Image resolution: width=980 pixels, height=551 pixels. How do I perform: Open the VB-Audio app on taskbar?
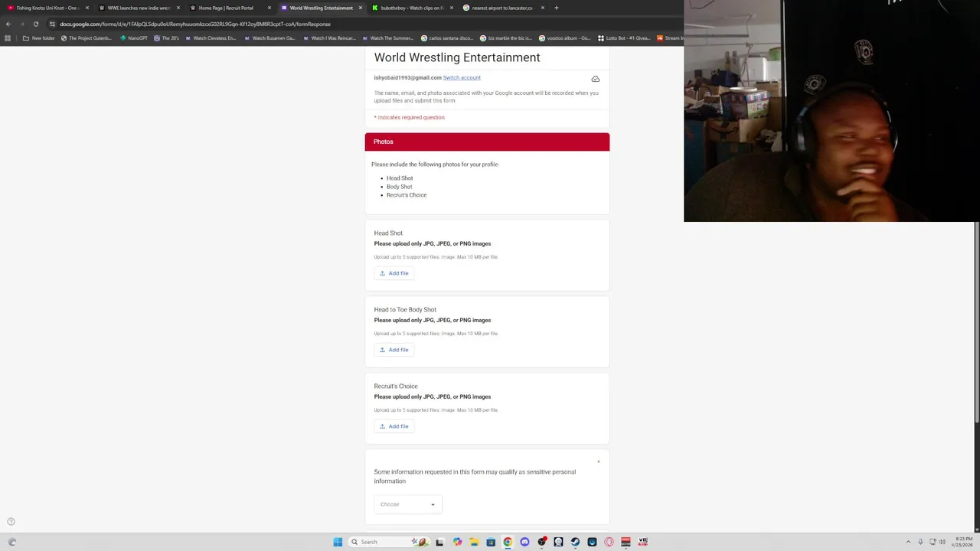643,542
